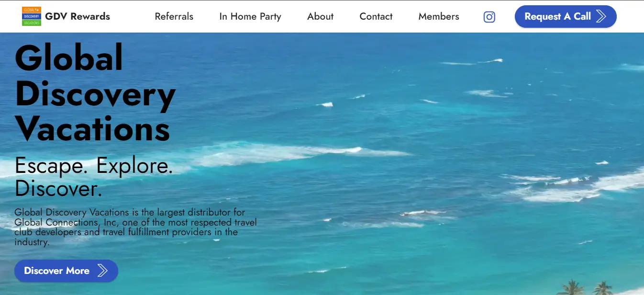This screenshot has height=295, width=644.
Task: Click the double chevron in Discover More
Action: coord(102,271)
